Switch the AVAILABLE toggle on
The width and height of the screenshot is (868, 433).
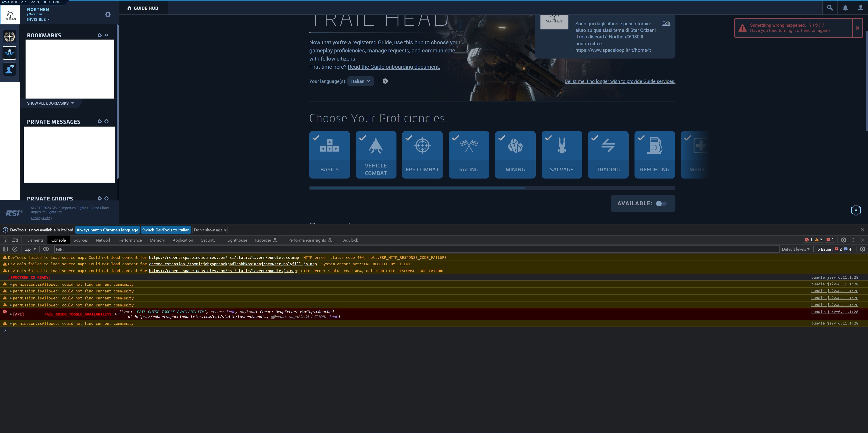[x=661, y=204]
